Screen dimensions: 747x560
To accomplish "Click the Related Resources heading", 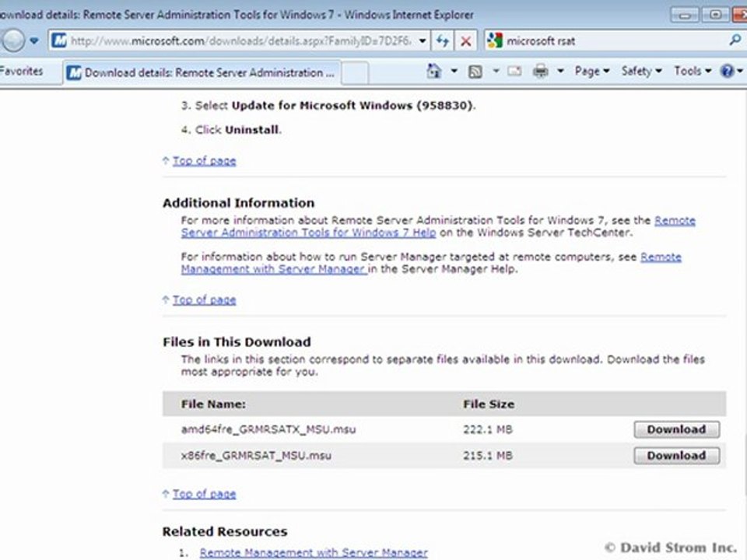I will 225,531.
